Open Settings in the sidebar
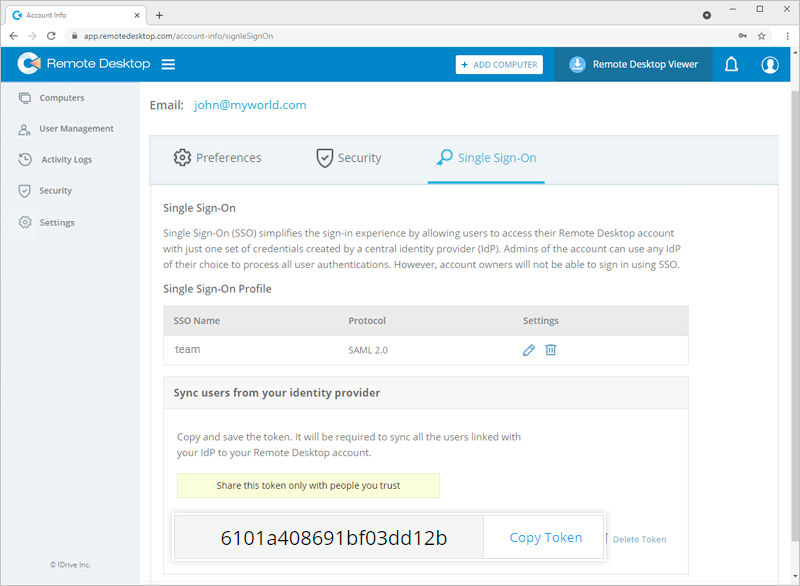 point(57,223)
